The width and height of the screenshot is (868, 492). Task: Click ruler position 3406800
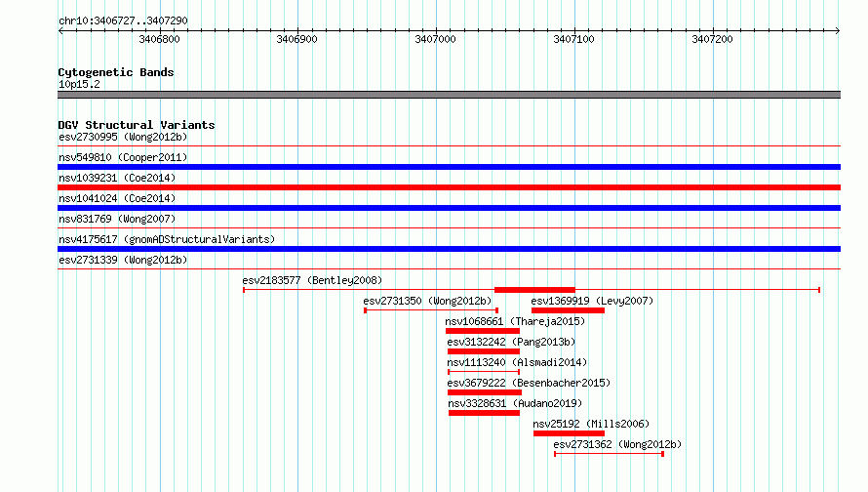(x=159, y=39)
